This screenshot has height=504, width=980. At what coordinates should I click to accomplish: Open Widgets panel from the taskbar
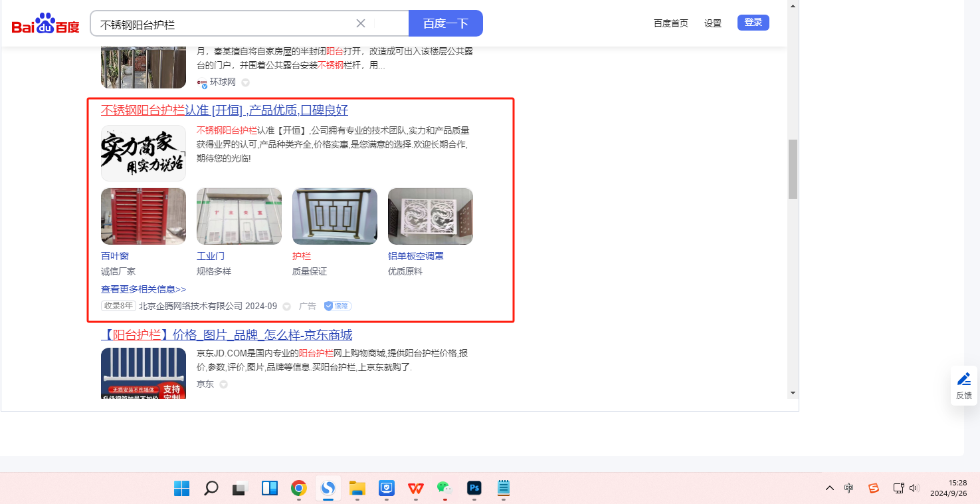pos(270,489)
